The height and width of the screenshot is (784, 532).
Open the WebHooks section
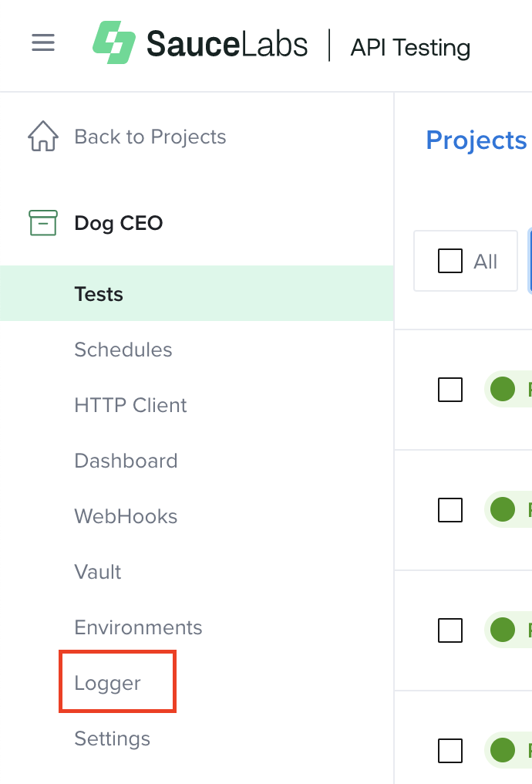coord(126,516)
